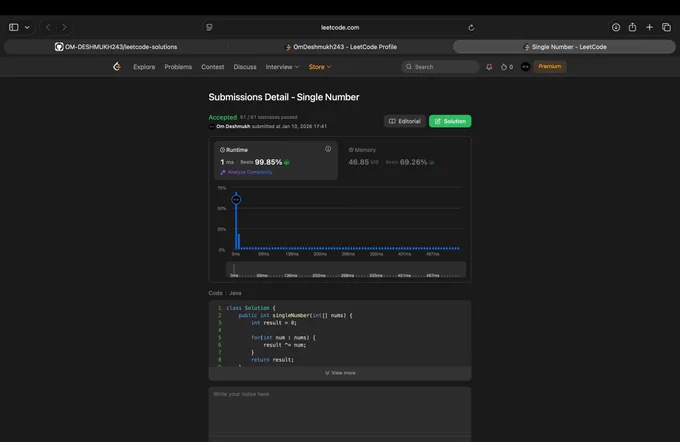Open the Problems menu item
This screenshot has height=442, width=680.
pyautogui.click(x=178, y=67)
